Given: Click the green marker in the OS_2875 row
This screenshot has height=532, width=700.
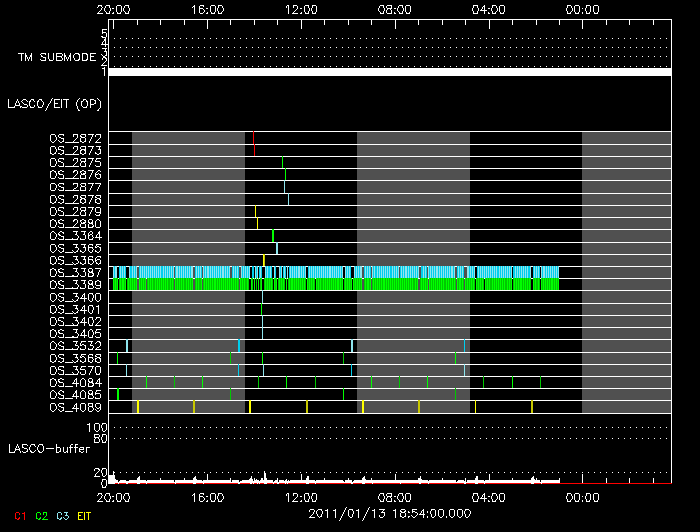Looking at the screenshot, I should (x=283, y=162).
